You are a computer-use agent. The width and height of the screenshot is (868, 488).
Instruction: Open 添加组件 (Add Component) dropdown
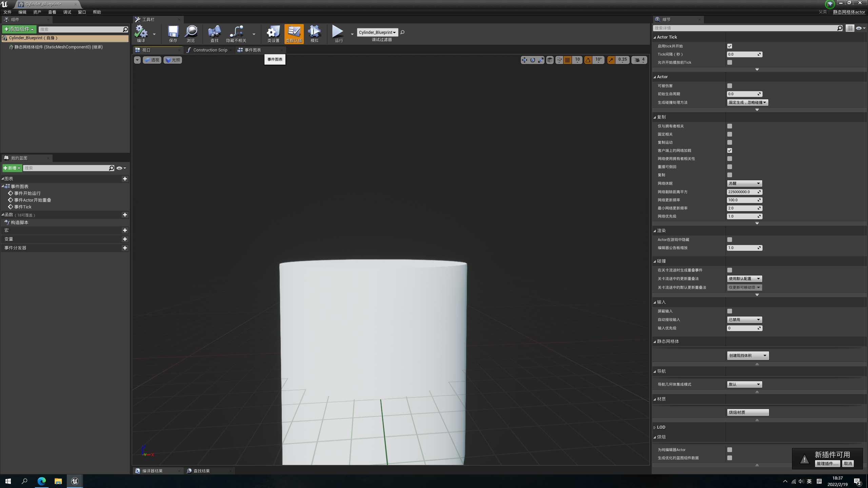[x=19, y=29]
